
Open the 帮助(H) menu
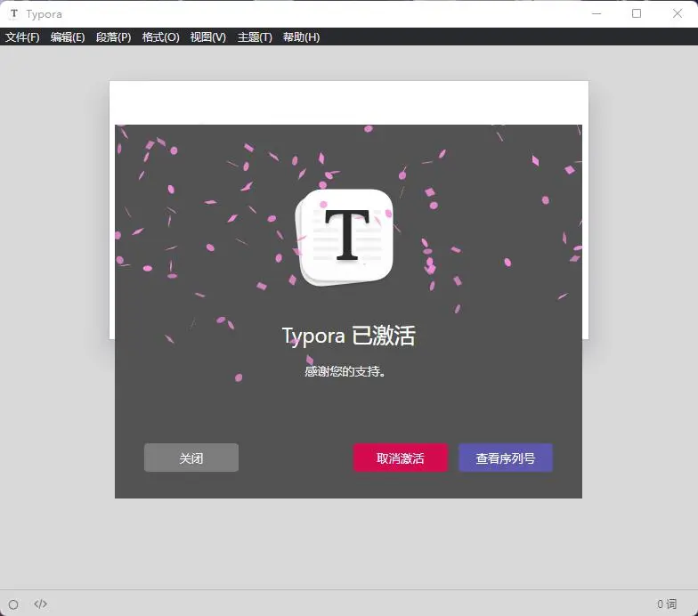(301, 37)
